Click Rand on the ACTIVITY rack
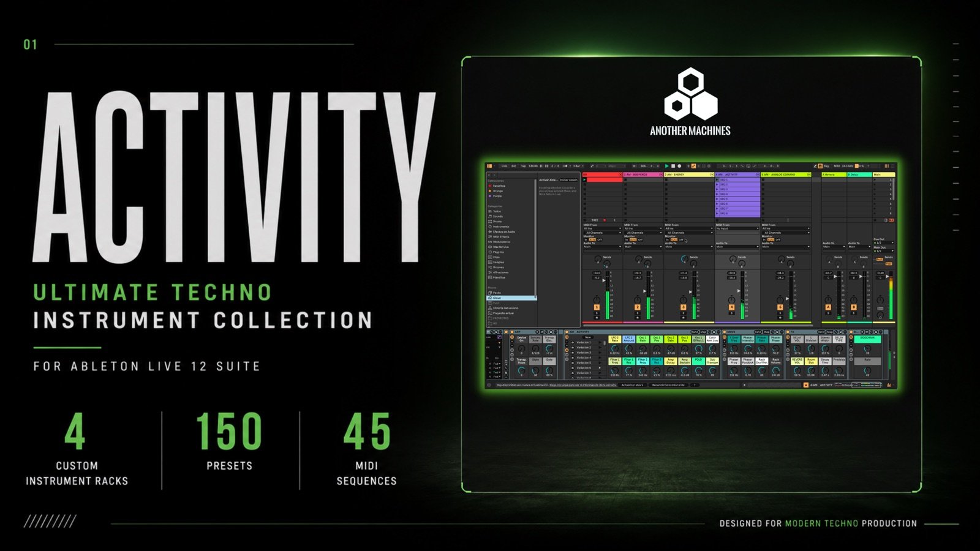Screen dimensions: 980x551 (x=695, y=332)
